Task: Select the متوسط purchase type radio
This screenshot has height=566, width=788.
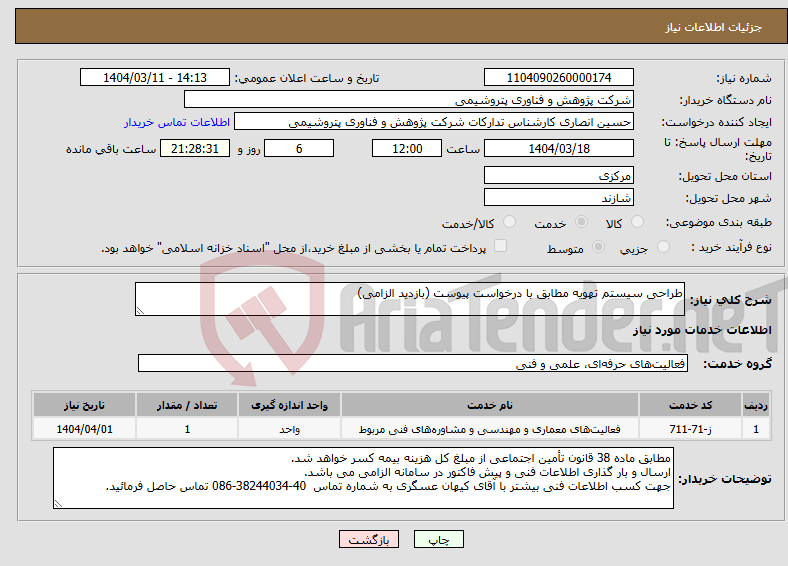Action: 598,246
